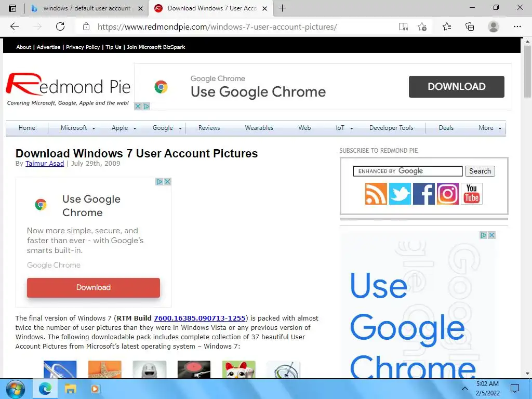The height and width of the screenshot is (399, 532).
Task: Click the About link in top bar
Action: click(23, 47)
